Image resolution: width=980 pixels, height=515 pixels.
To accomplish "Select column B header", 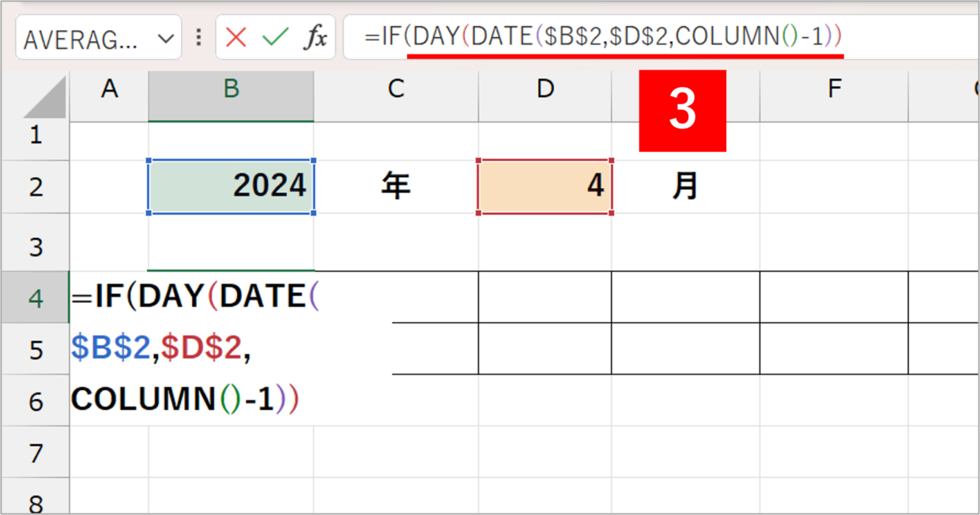I will coord(231,89).
